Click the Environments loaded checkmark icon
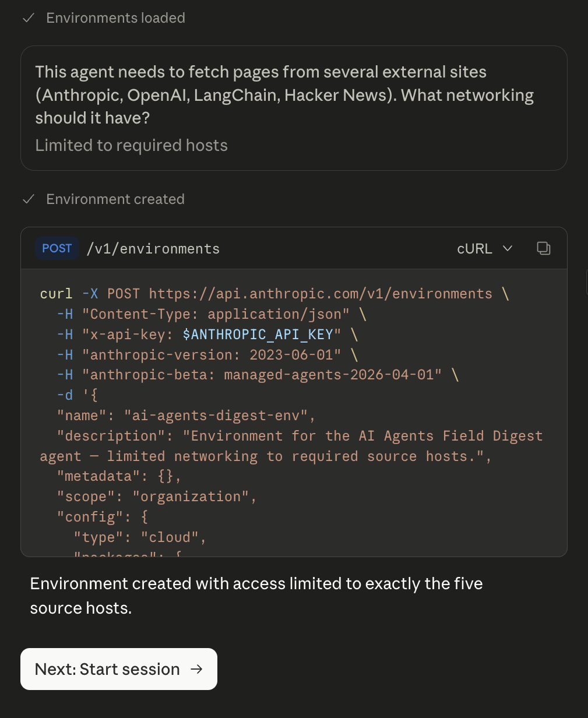588x718 pixels. (28, 18)
